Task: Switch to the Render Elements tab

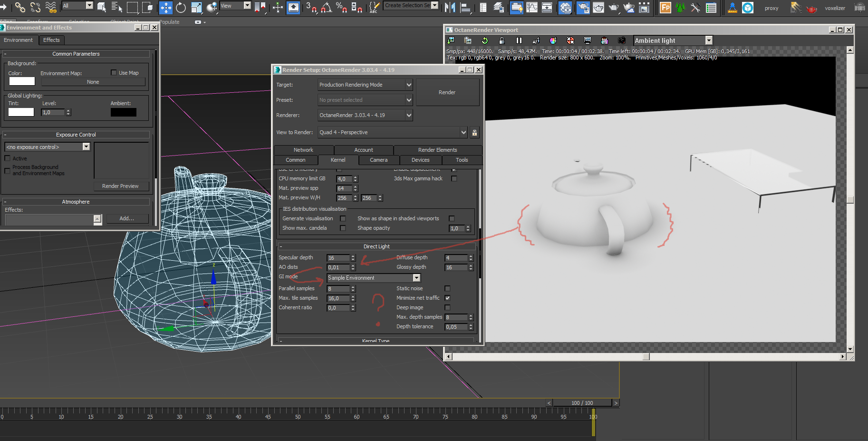Action: click(x=437, y=150)
